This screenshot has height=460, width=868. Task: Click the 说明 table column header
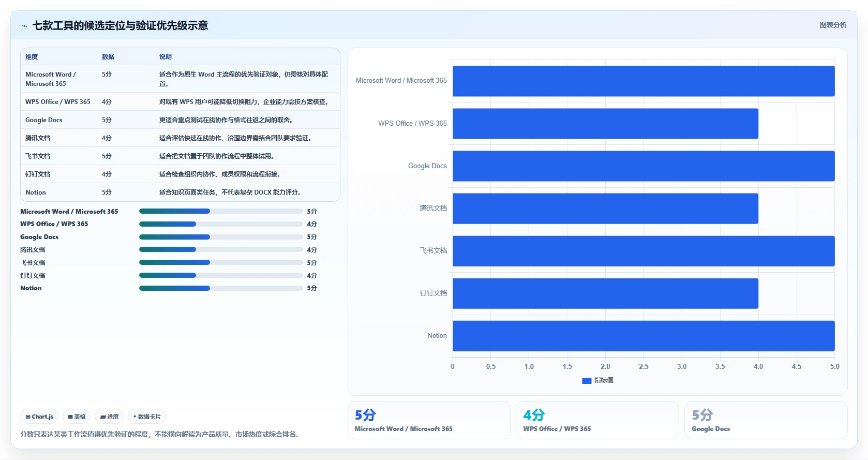[166, 57]
